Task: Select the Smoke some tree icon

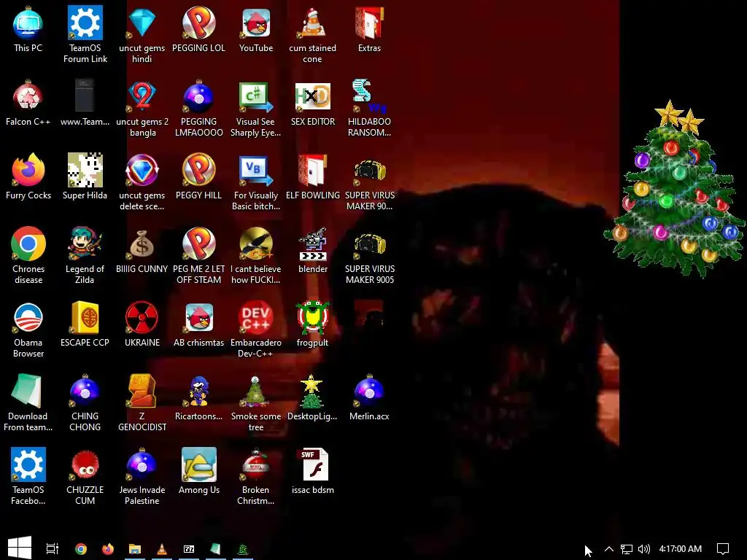Action: pyautogui.click(x=256, y=403)
